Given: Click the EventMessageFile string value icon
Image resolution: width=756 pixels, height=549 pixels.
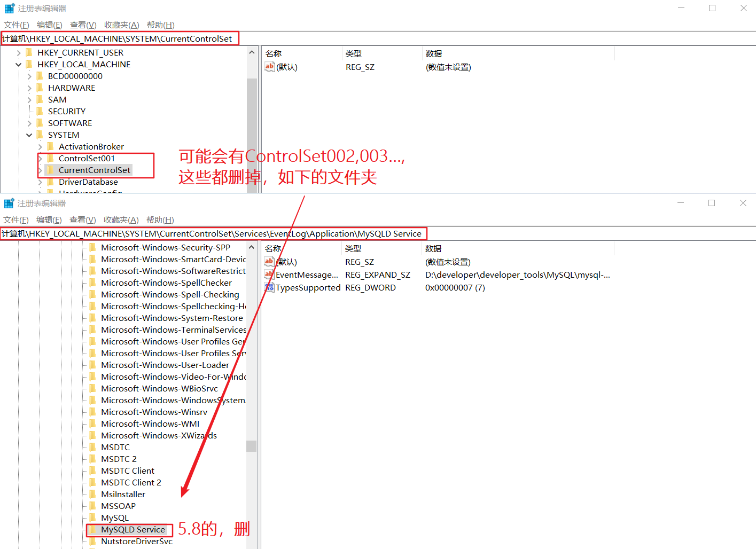Looking at the screenshot, I should 269,274.
